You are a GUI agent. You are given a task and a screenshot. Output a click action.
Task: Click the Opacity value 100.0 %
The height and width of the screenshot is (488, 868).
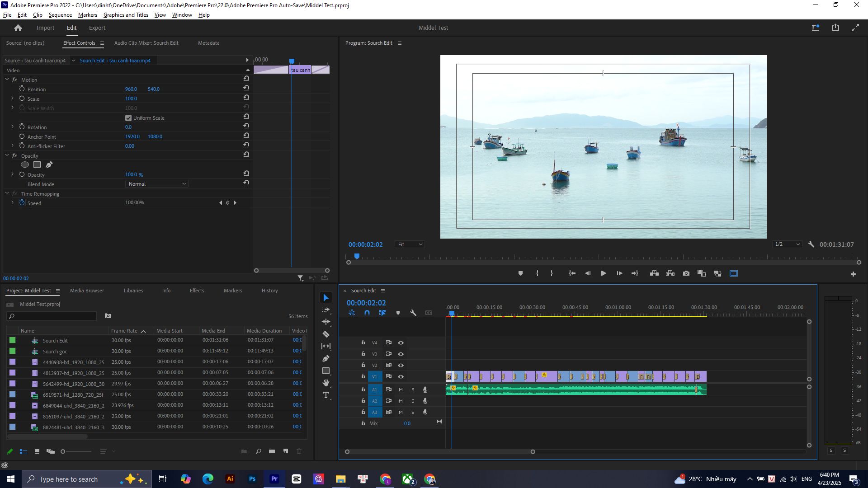pyautogui.click(x=134, y=174)
